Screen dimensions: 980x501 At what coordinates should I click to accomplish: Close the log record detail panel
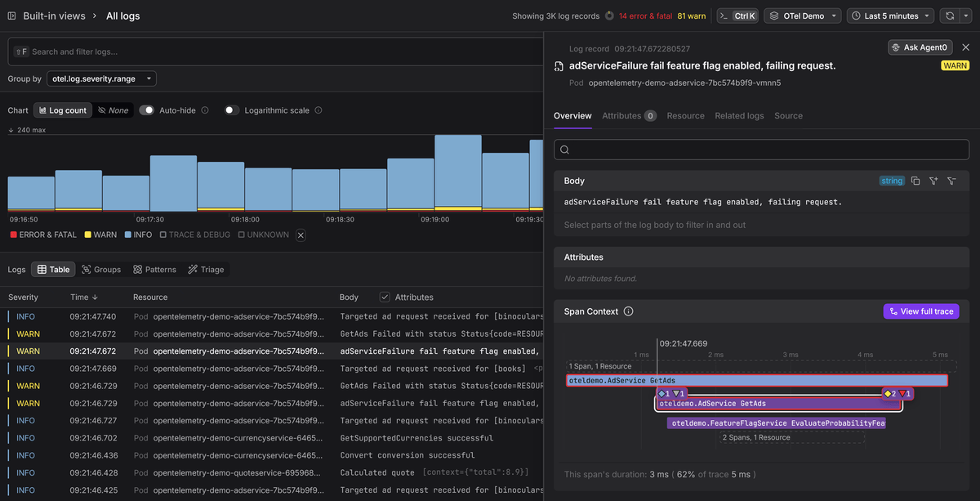click(966, 47)
